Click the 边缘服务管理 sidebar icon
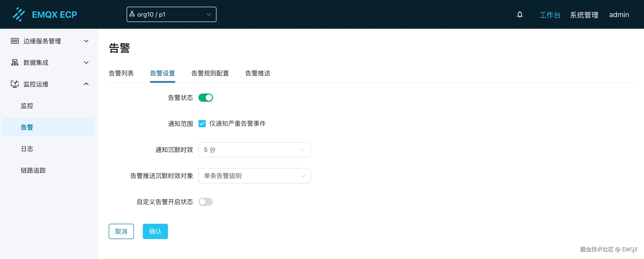 [15, 41]
